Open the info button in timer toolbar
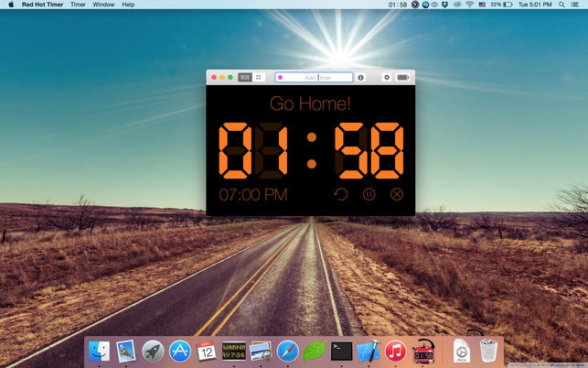588x368 pixels. tap(360, 78)
